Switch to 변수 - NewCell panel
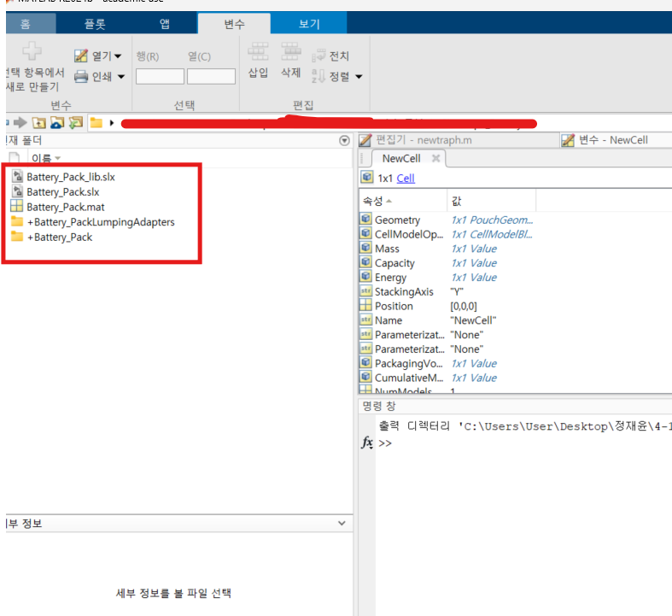Screen dimensions: 672x616 click(x=613, y=140)
